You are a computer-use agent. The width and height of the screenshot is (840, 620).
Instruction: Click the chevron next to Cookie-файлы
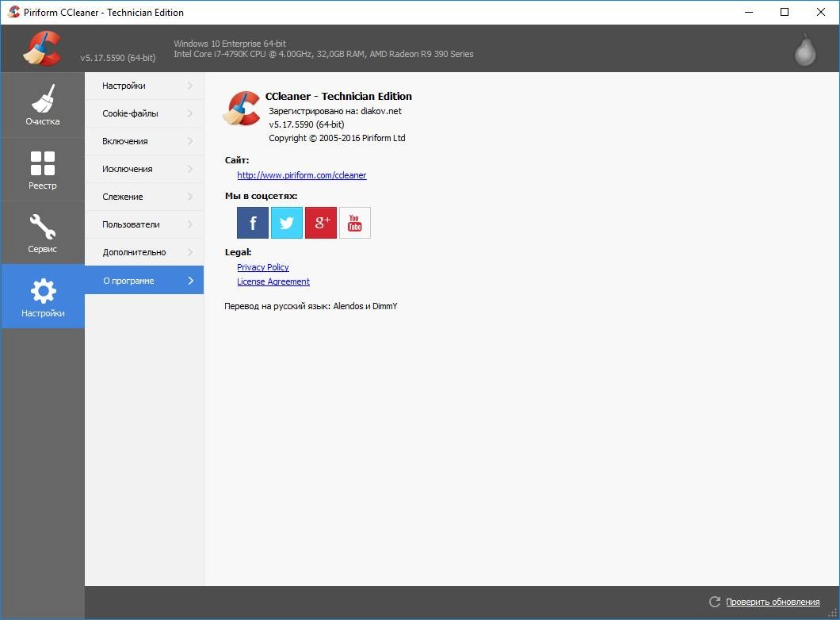point(190,113)
